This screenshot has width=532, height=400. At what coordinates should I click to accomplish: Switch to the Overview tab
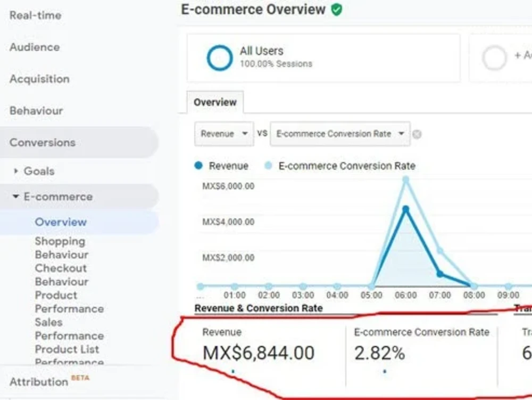[x=214, y=102]
